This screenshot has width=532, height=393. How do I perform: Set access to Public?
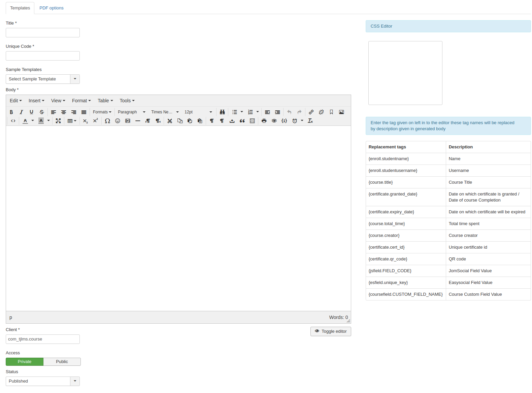tap(62, 362)
